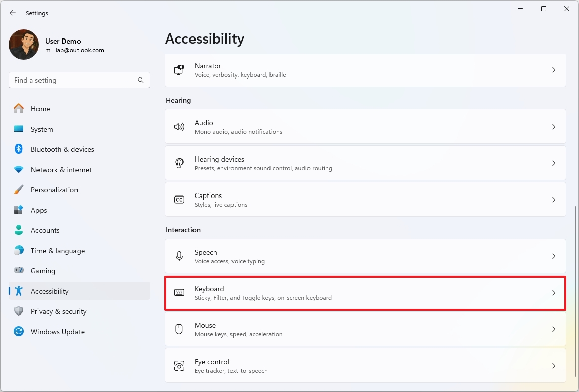Go to Privacy & security settings
Viewport: 579px width, 392px height.
coord(58,311)
